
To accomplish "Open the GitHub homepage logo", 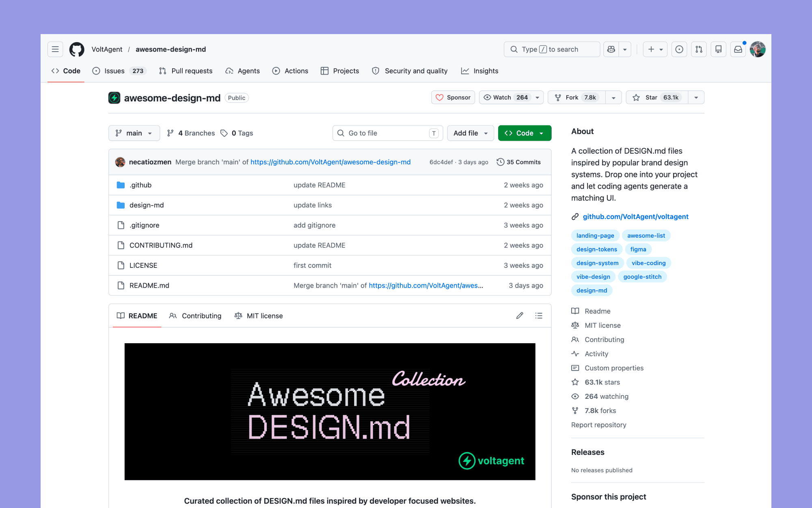I will pyautogui.click(x=77, y=49).
